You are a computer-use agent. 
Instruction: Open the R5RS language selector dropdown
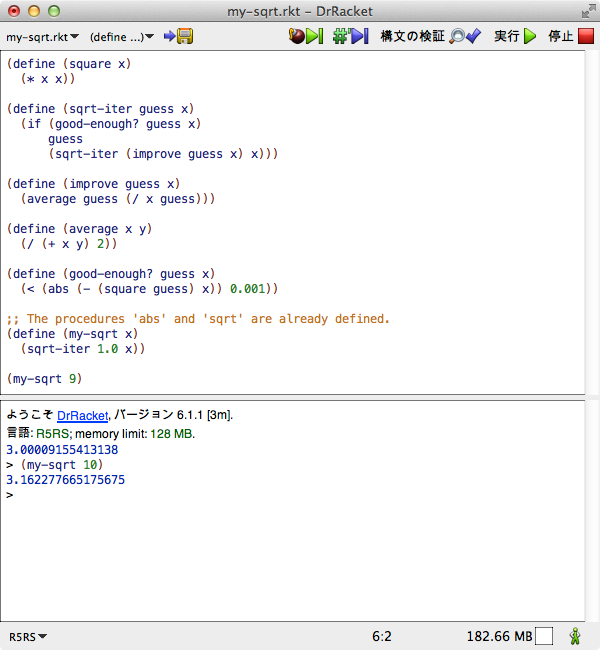pyautogui.click(x=28, y=636)
